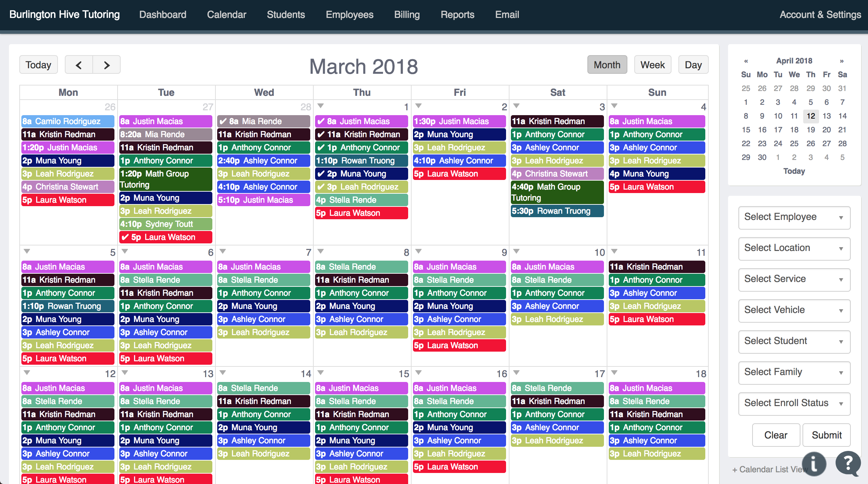Open 4:40p Math Group Tutoring on March 3

[x=557, y=192]
